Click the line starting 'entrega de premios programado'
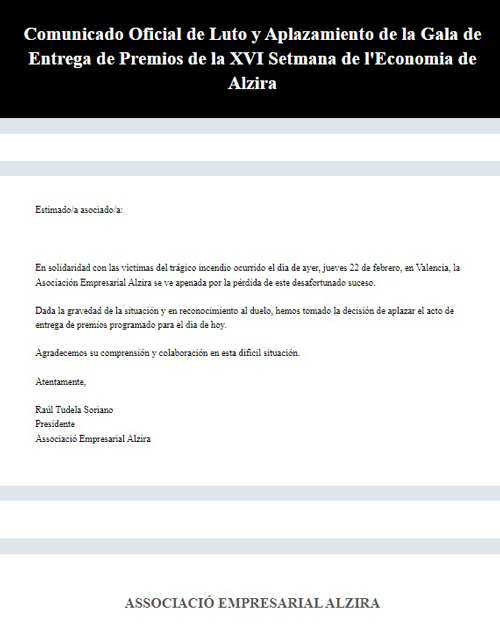Screen dimensions: 500x631 coord(131,325)
